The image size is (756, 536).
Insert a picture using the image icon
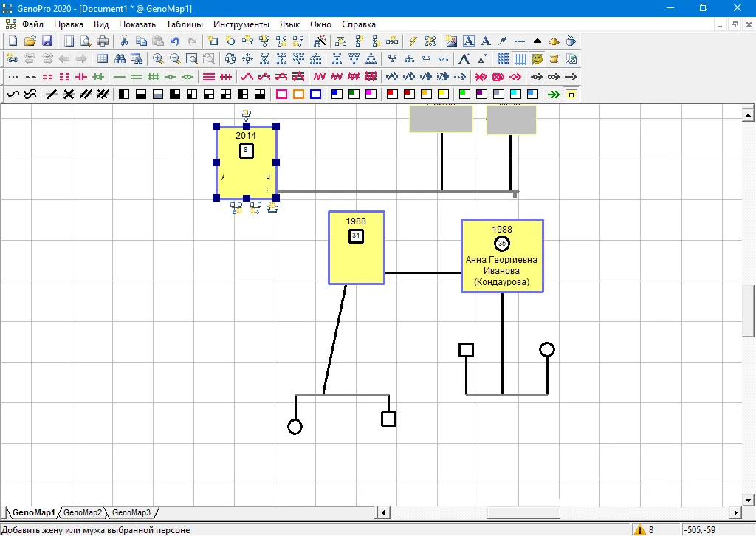coord(452,41)
